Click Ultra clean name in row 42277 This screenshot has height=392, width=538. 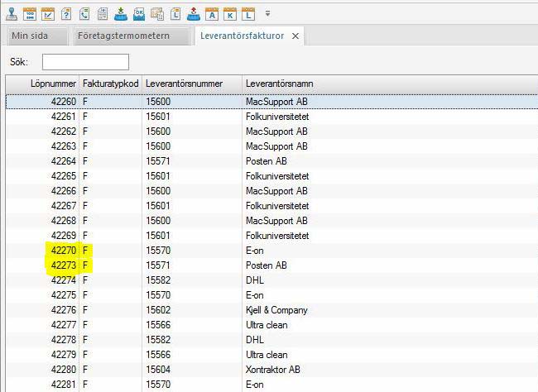tap(267, 325)
